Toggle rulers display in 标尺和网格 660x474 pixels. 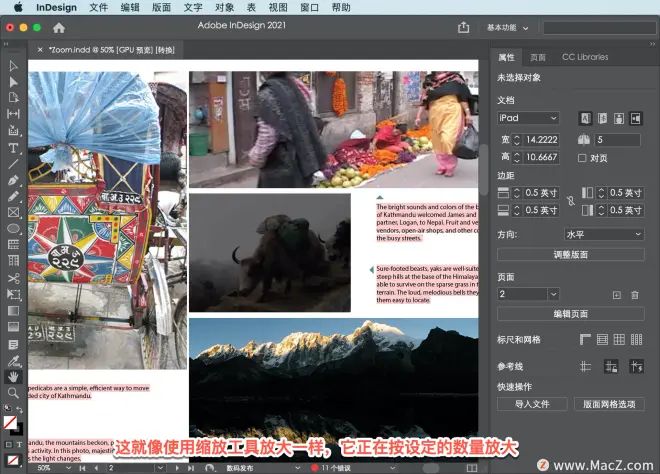[x=585, y=339]
